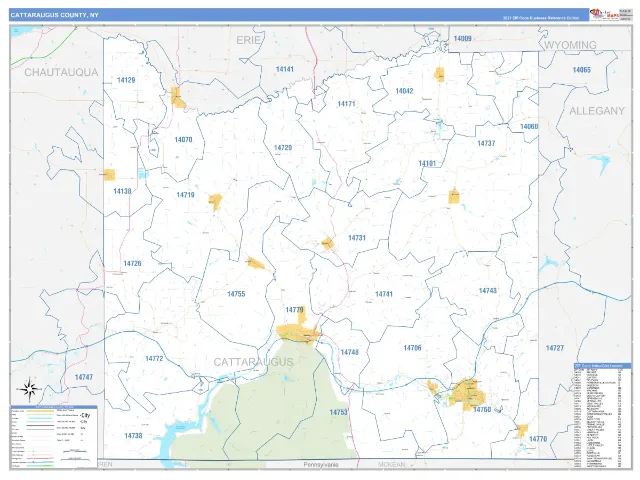Select ZIP code label 14141

(285, 69)
